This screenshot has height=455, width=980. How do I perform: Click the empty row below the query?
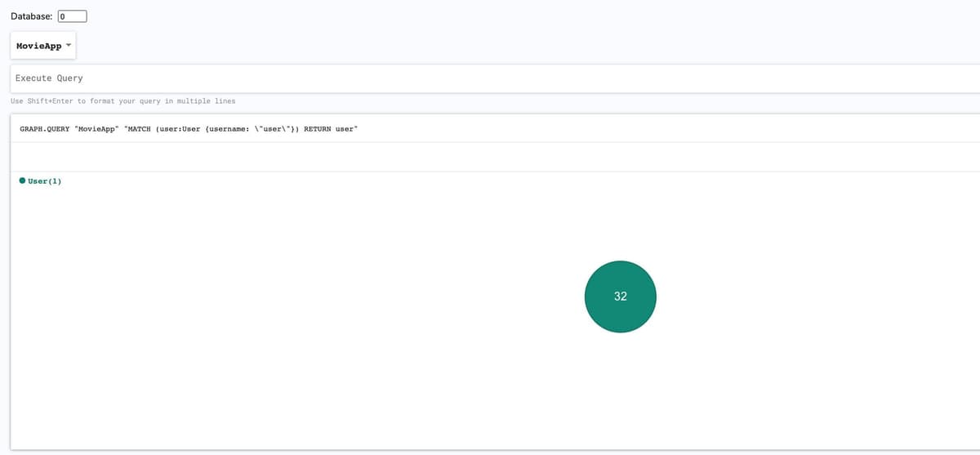click(490, 157)
